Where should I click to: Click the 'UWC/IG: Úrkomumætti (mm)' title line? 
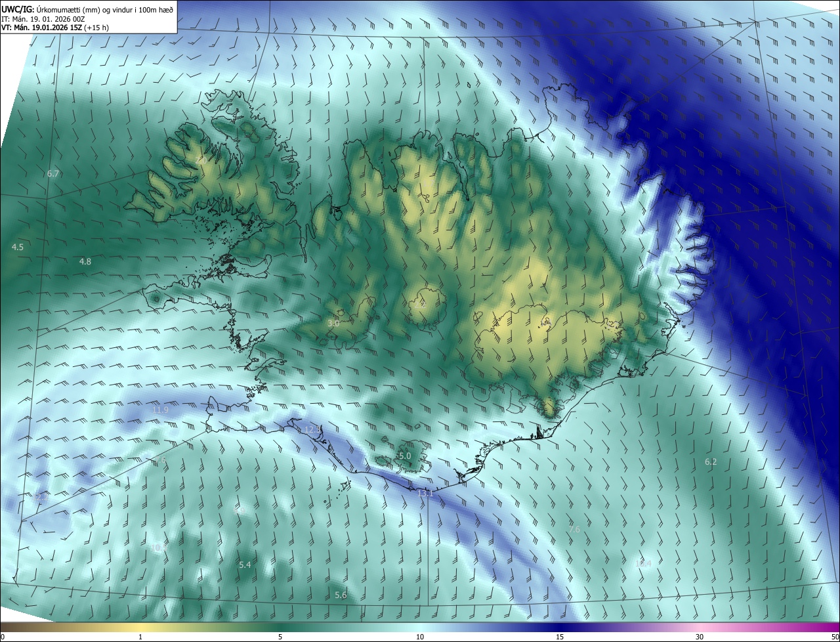(x=87, y=9)
